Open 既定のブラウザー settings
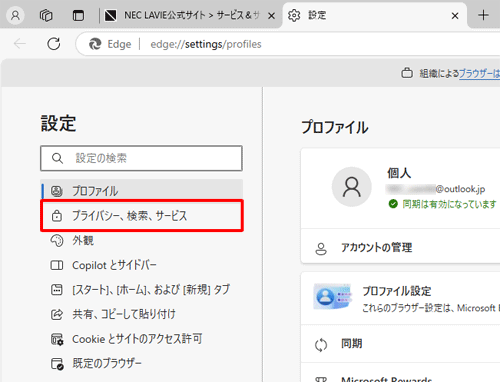500x382 pixels. (x=141, y=363)
